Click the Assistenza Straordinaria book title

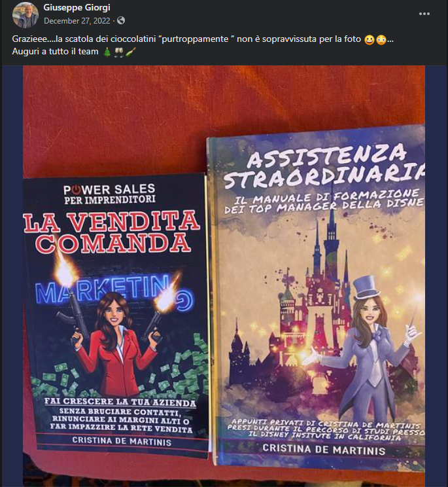pyautogui.click(x=324, y=167)
